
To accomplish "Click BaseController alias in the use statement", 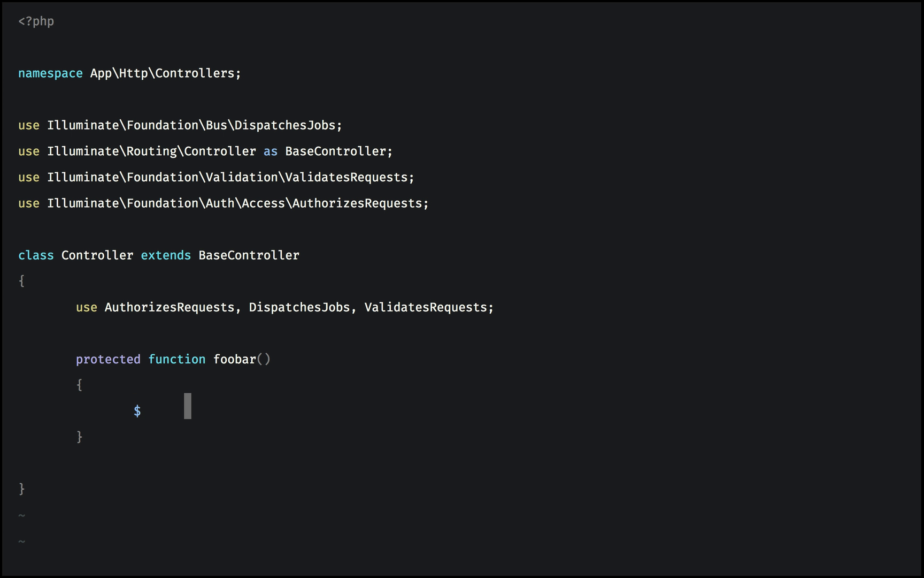I will pos(335,151).
